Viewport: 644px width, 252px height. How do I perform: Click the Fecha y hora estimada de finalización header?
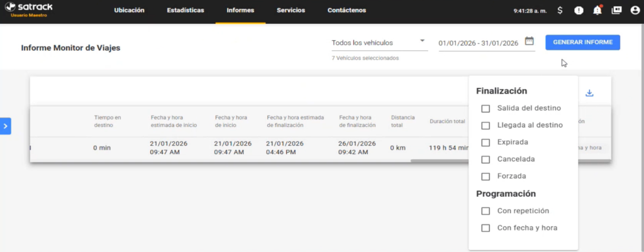pos(296,121)
